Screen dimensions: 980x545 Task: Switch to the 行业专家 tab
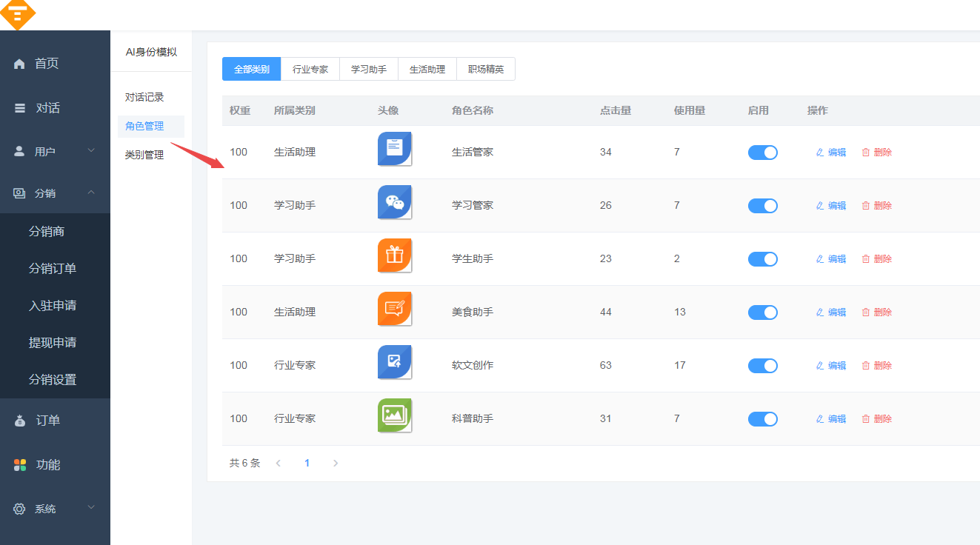310,69
